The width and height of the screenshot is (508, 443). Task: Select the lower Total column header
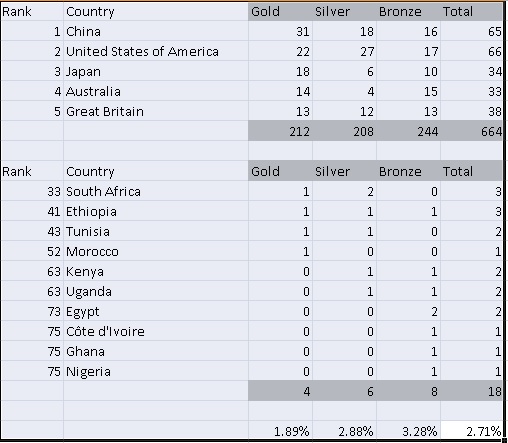pos(472,171)
